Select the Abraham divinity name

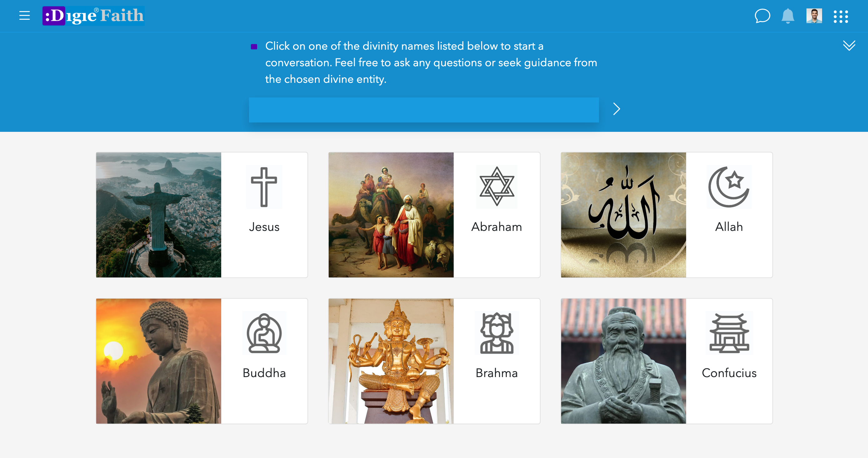(x=496, y=227)
